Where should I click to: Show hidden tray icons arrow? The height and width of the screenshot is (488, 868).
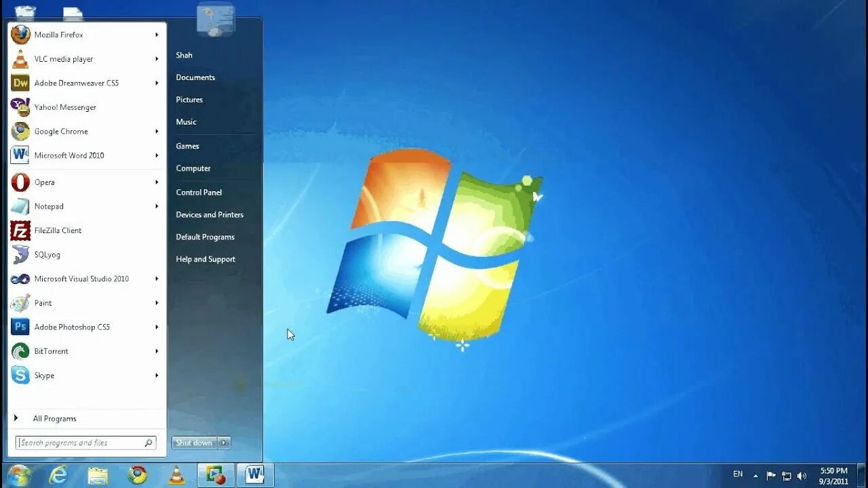click(755, 476)
